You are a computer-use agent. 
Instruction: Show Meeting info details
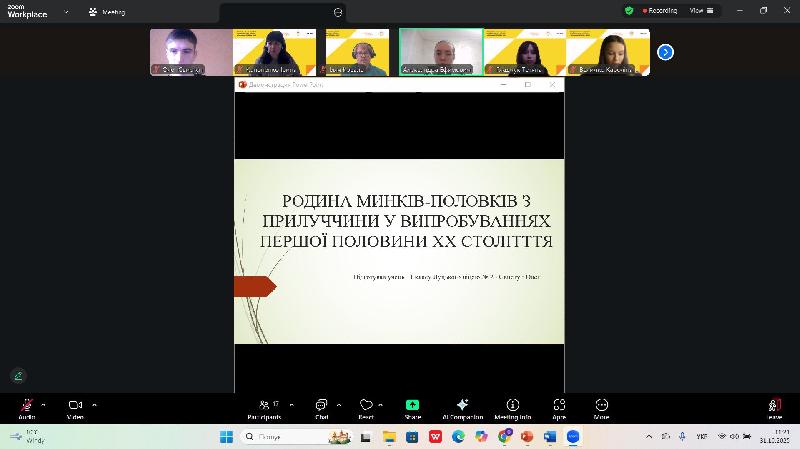[512, 406]
